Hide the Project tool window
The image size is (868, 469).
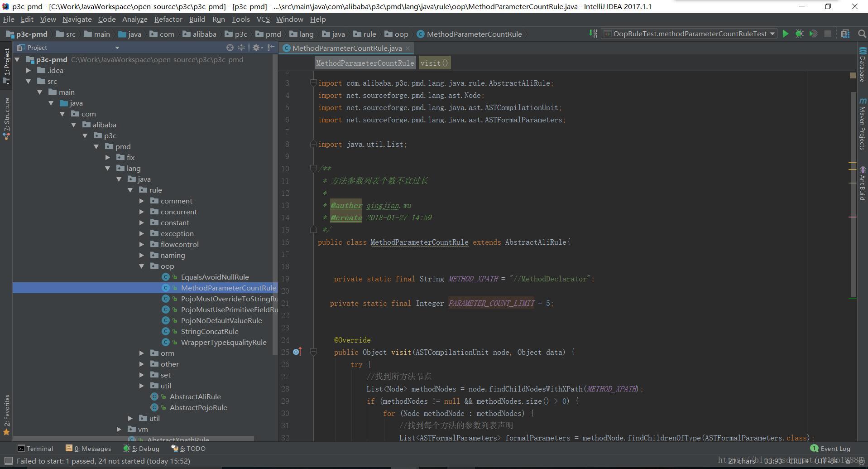[271, 48]
